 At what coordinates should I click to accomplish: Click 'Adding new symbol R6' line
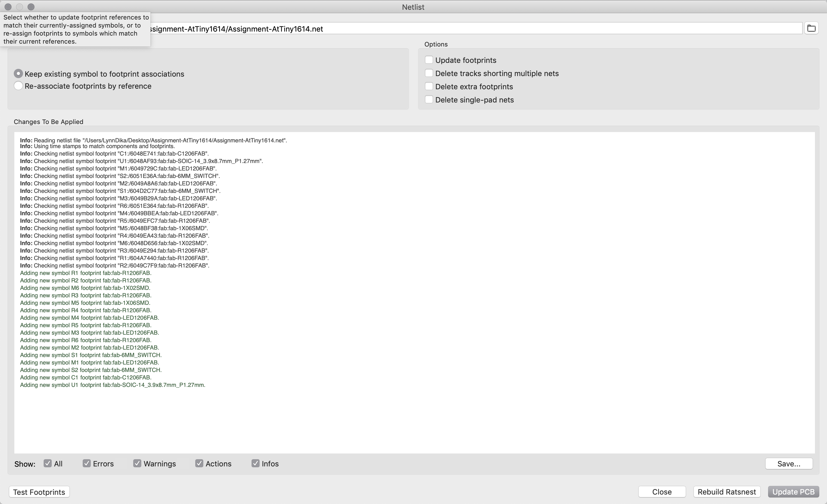[x=86, y=340]
